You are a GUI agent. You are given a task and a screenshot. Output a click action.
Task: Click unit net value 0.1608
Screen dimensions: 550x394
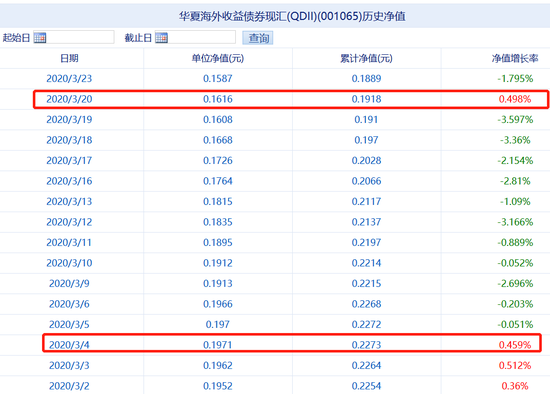(218, 120)
